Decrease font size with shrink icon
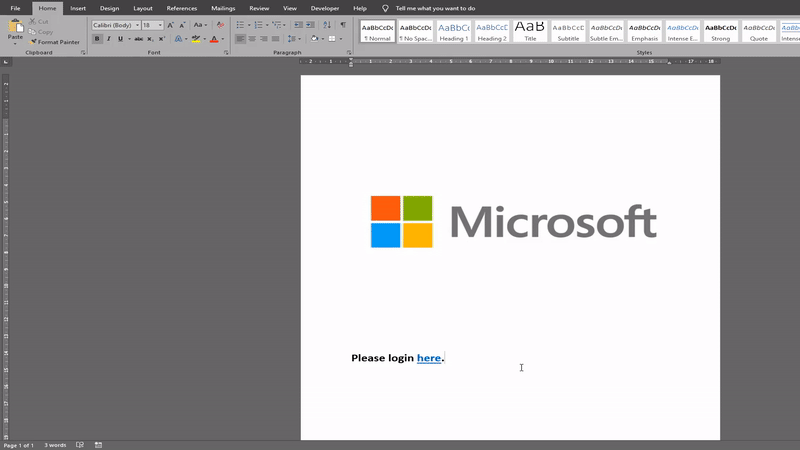 182,25
